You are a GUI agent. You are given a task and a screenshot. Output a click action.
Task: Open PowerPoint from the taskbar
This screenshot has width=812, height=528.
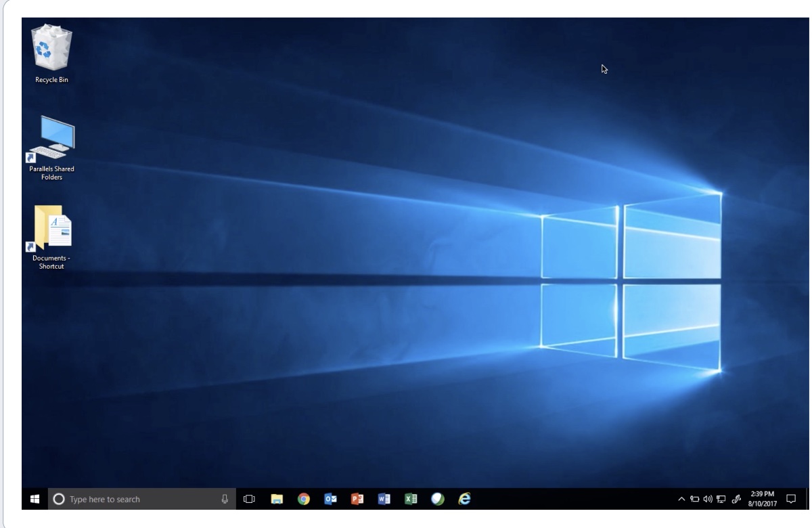point(357,499)
